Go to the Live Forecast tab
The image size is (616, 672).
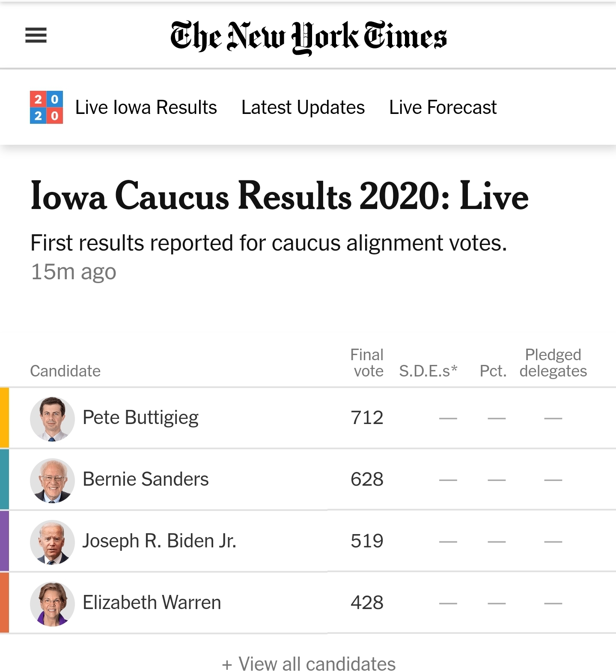click(443, 107)
